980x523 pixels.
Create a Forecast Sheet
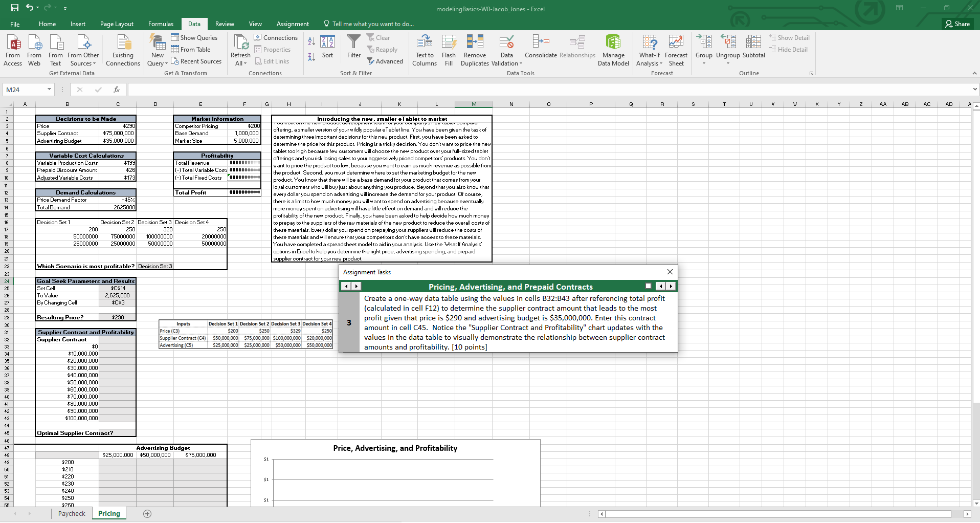676,49
